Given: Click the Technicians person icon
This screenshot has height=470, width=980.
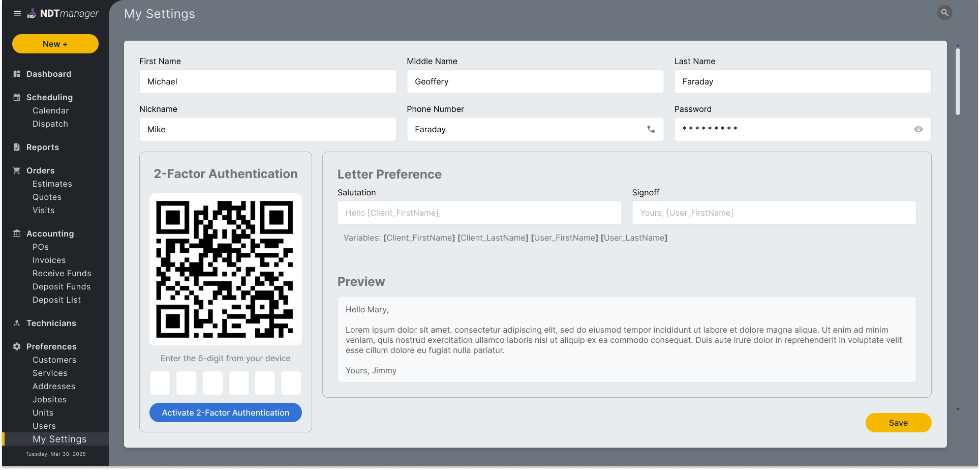Looking at the screenshot, I should coord(17,323).
